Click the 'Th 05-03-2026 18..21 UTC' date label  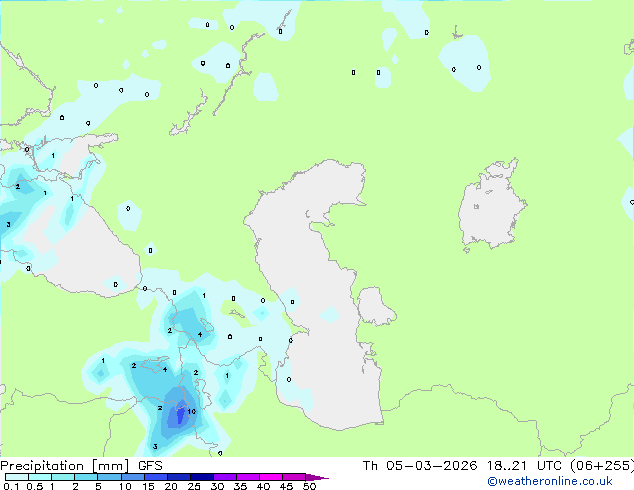tap(462, 466)
